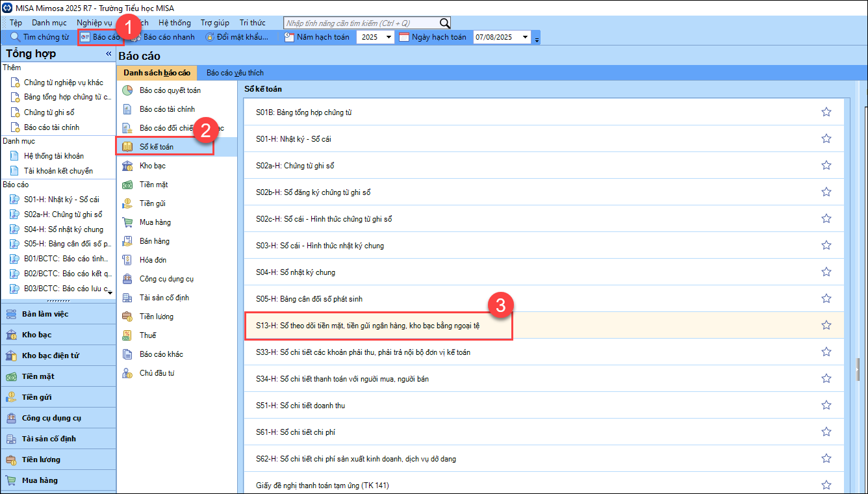Switch to Báo cáo yêu thích tab
868x494 pixels.
(x=235, y=73)
